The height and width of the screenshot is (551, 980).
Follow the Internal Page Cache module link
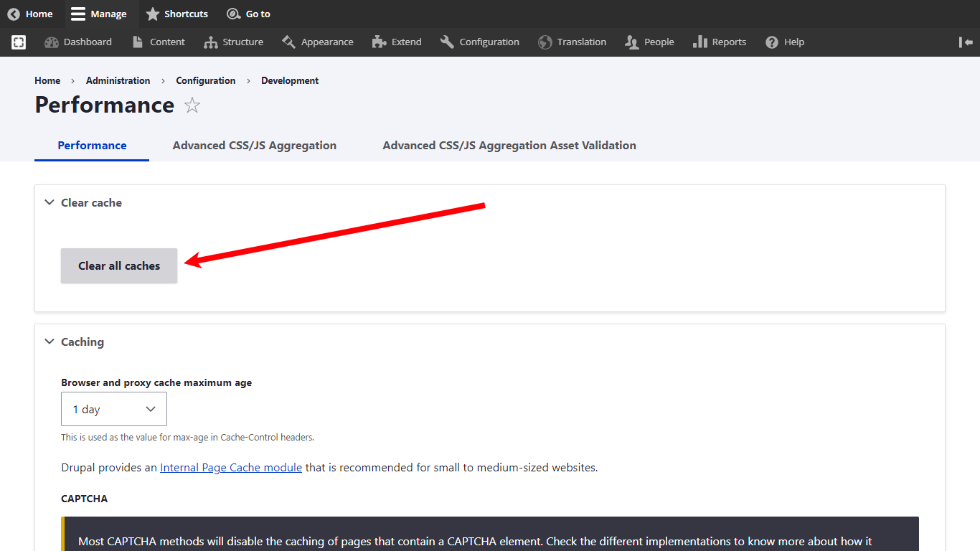231,468
